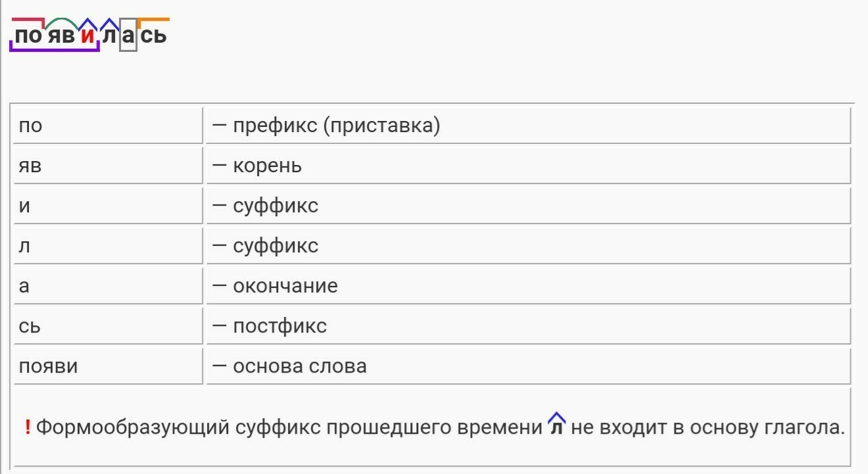Image resolution: width=868 pixels, height=474 pixels.
Task: Click the '— постфикс' cell
Action: pyautogui.click(x=528, y=325)
